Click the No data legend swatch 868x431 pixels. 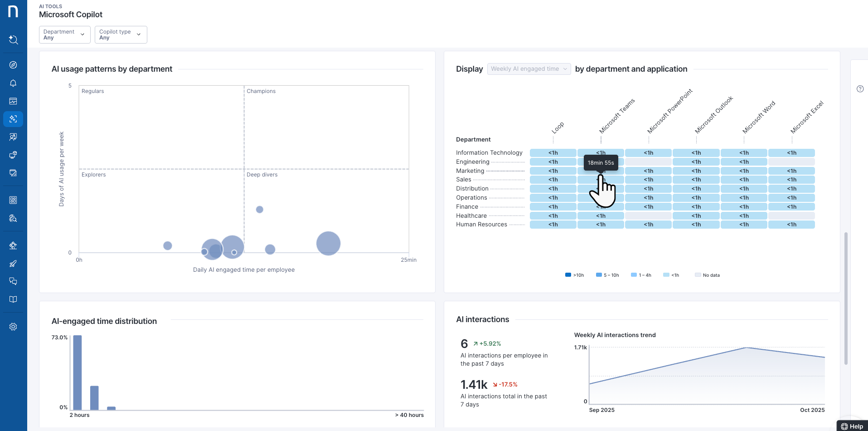698,275
